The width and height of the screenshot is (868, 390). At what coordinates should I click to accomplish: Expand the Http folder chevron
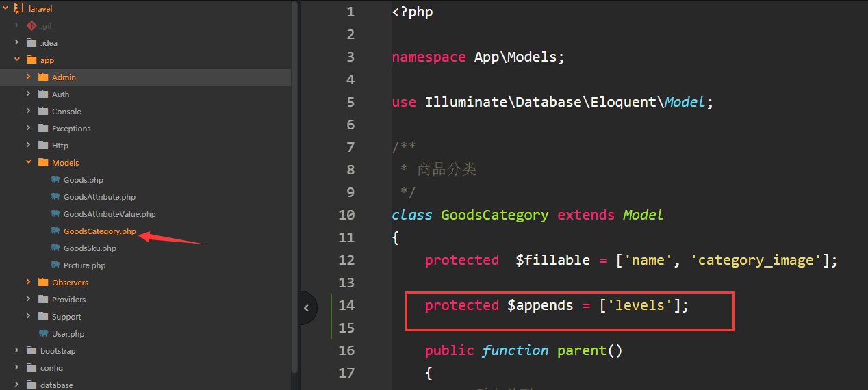click(x=29, y=146)
